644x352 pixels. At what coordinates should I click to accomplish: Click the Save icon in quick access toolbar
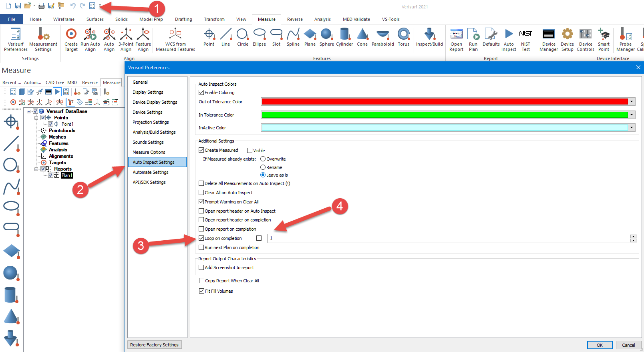(18, 6)
